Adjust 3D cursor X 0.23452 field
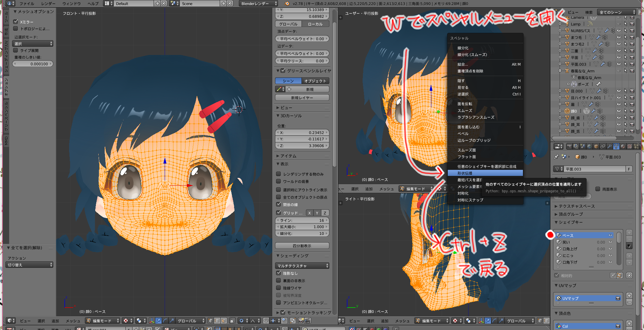 tap(302, 132)
